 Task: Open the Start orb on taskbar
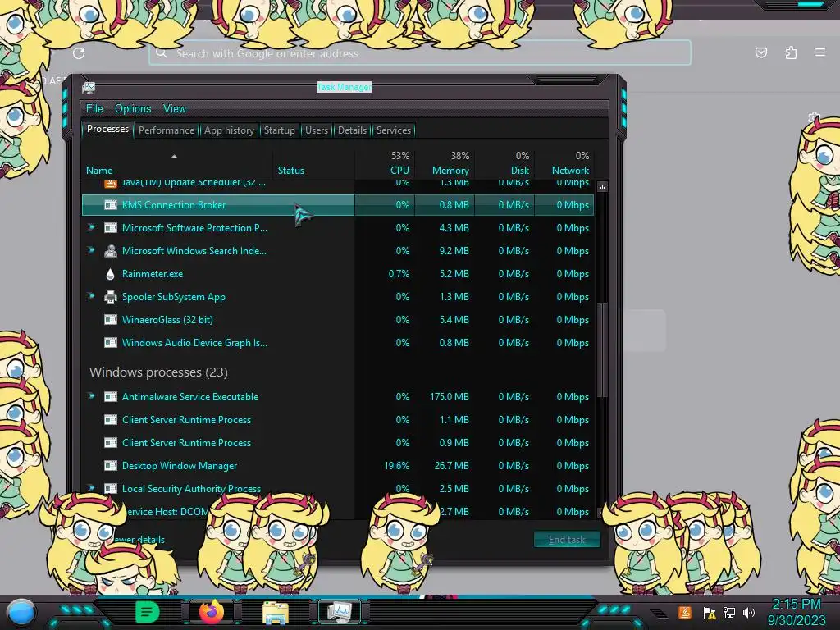(x=21, y=613)
